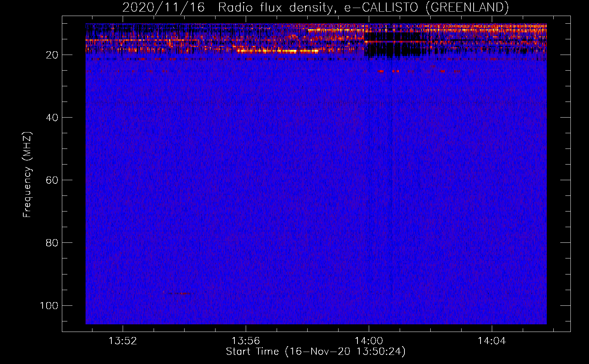Click the '13:52' time tick label
Viewport: 589px width, 364px height.
coord(123,341)
